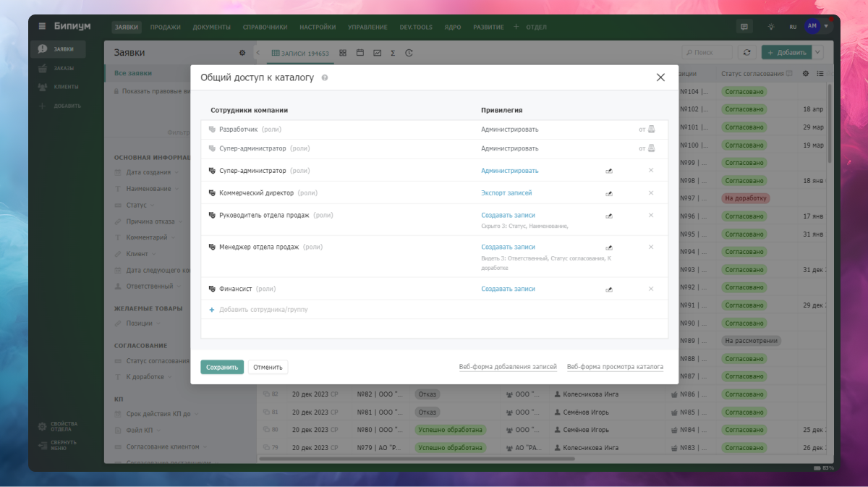Remove Менеджер отдела продаж access row
Viewport: 868px width, 487px height.
click(x=651, y=247)
